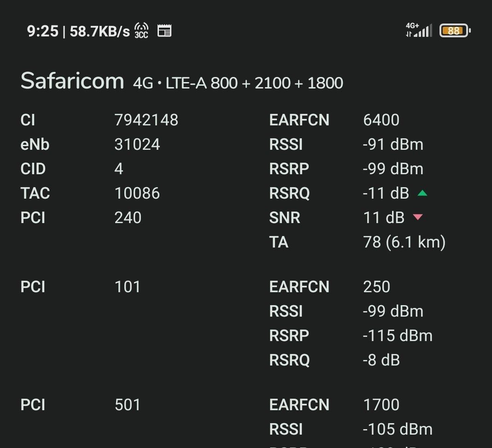Tap the EARFCN 250 value
This screenshot has width=492, height=448.
pyautogui.click(x=376, y=287)
